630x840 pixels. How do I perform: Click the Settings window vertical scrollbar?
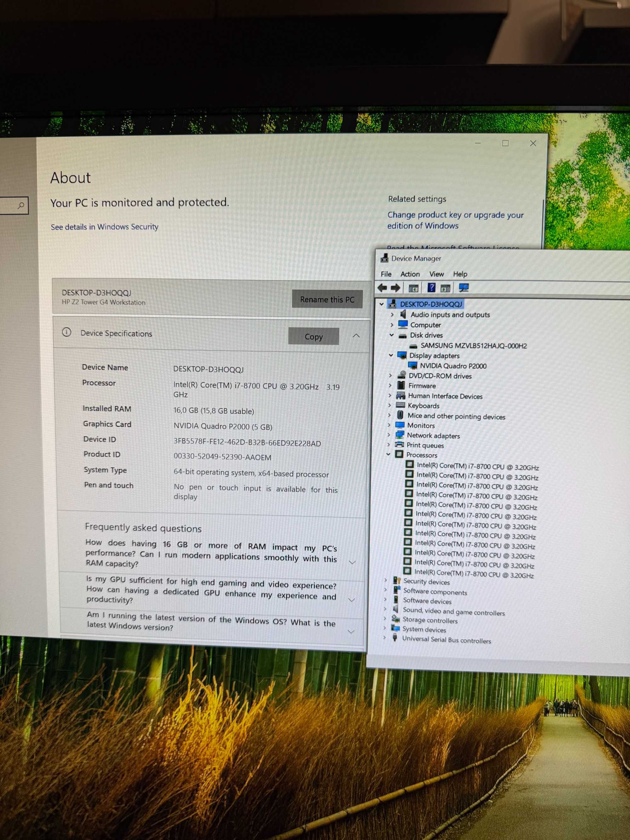543,224
